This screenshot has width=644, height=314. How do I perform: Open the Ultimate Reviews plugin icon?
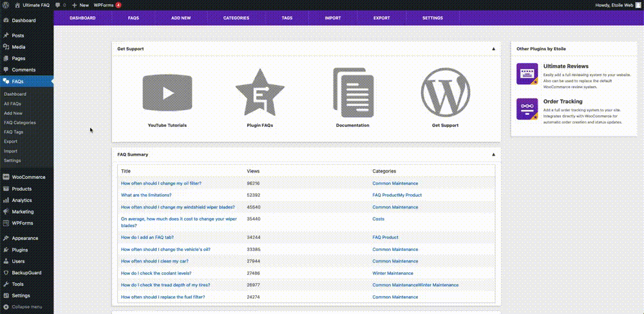(527, 74)
